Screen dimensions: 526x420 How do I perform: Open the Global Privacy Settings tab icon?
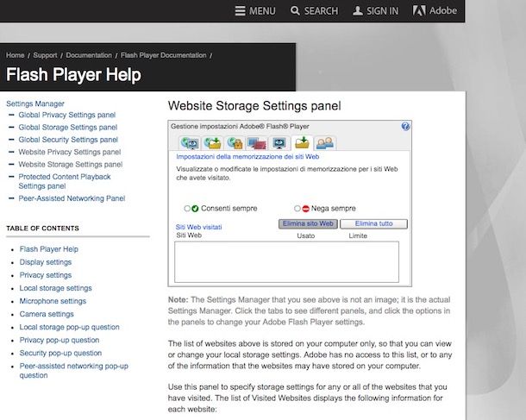(191, 143)
